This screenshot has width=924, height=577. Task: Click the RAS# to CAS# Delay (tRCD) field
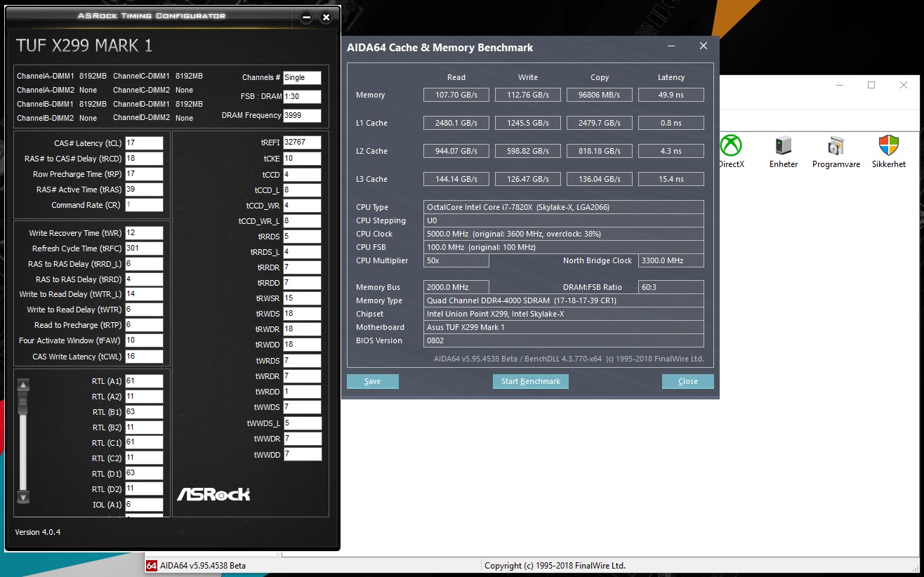144,159
